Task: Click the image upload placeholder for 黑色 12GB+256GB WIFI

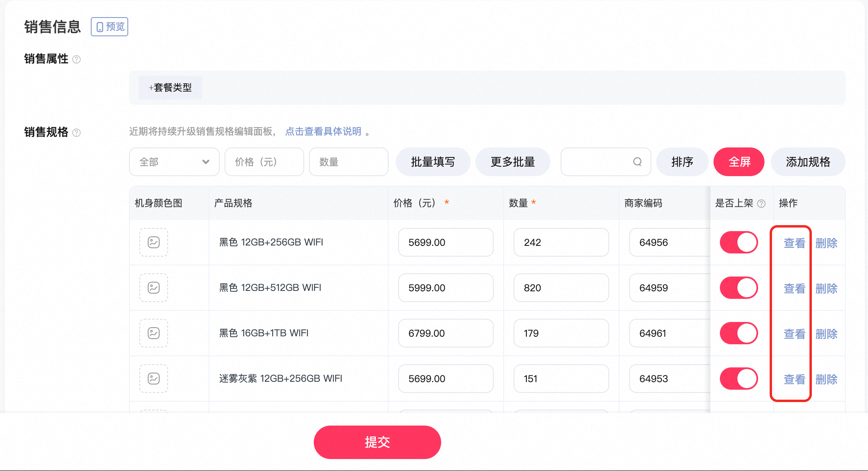Action: point(153,242)
